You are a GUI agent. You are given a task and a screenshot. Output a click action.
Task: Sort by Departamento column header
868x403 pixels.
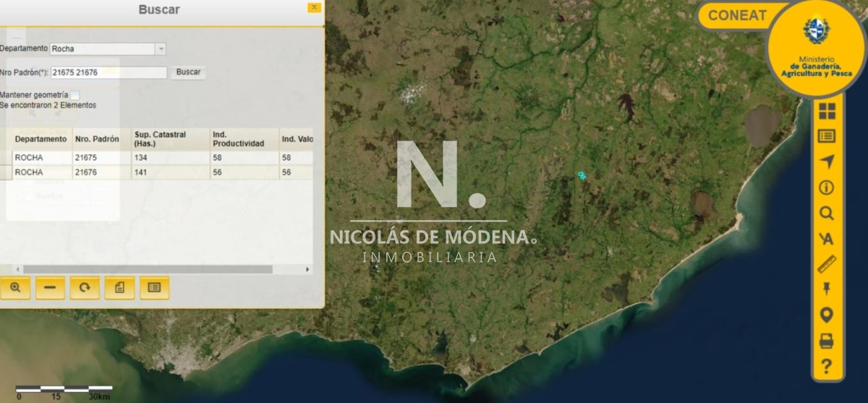[41, 139]
